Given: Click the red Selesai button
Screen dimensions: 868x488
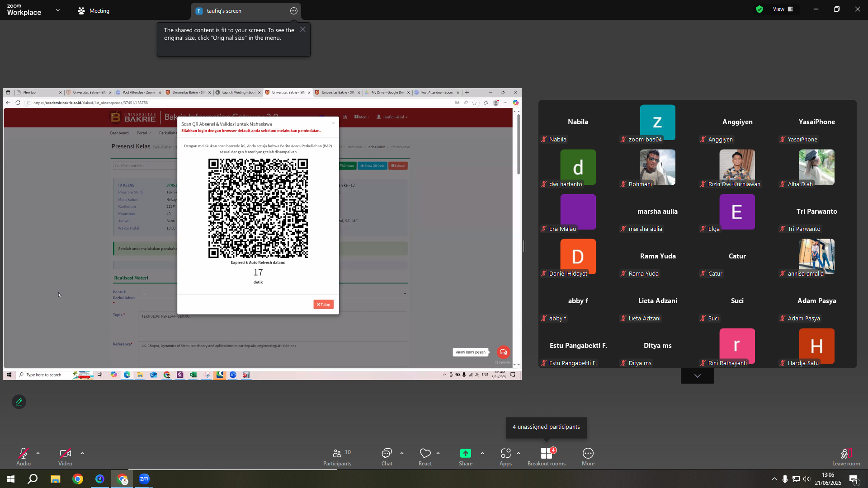Looking at the screenshot, I should tap(398, 166).
